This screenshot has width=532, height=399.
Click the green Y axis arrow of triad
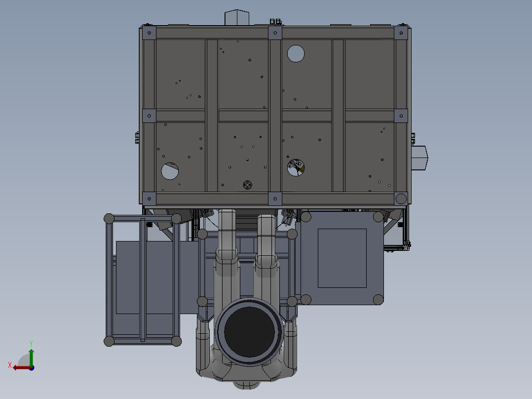[x=31, y=357]
